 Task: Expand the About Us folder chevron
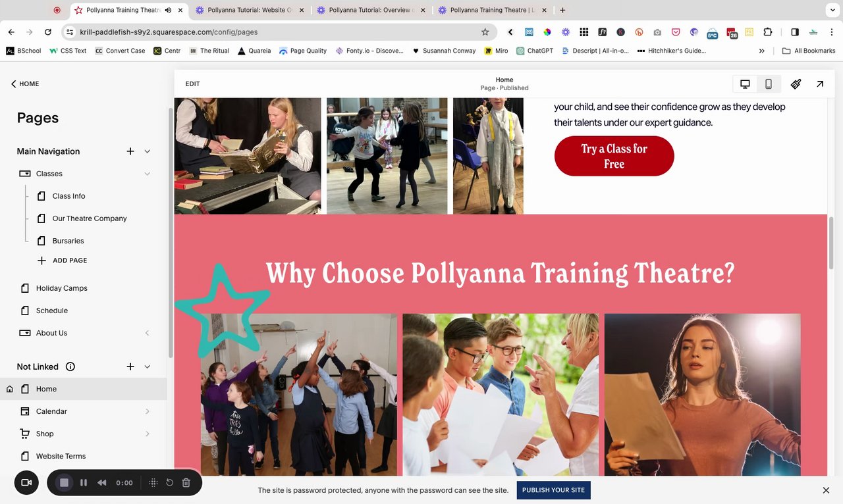click(147, 333)
